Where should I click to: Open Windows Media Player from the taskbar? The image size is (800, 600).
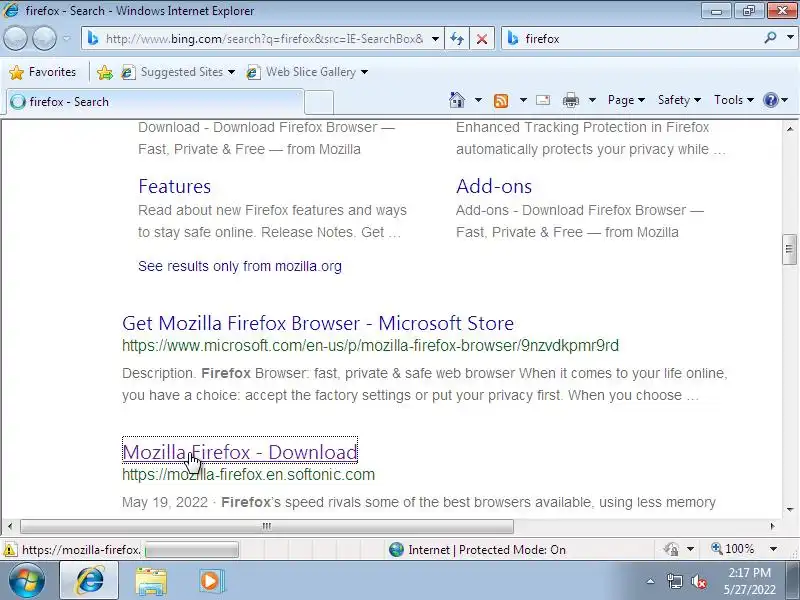coord(210,581)
